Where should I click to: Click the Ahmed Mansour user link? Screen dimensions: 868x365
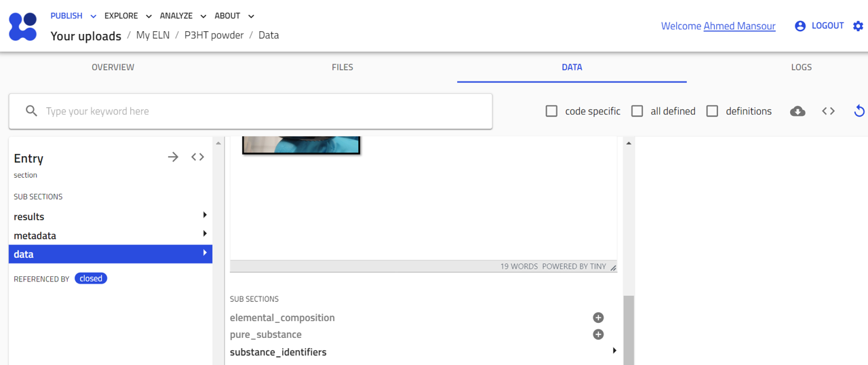[x=739, y=26]
